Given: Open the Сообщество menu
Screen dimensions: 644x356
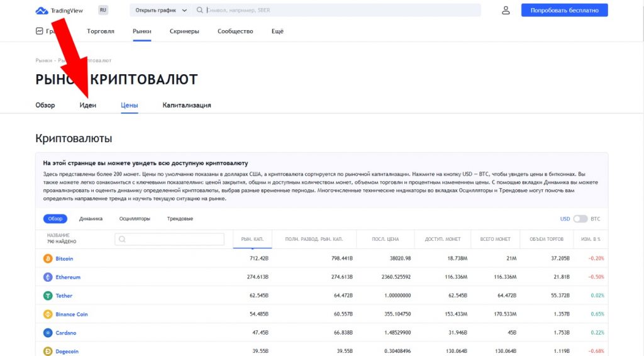Looking at the screenshot, I should [x=235, y=31].
